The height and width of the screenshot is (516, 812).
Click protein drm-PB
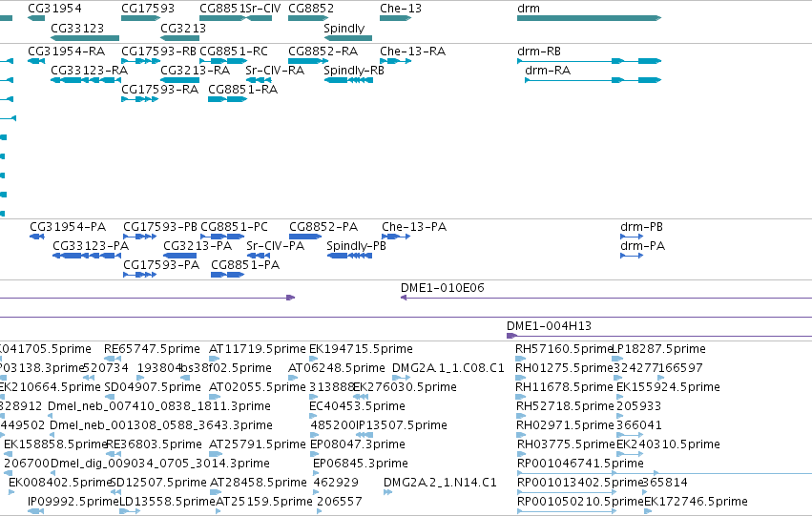tap(632, 237)
